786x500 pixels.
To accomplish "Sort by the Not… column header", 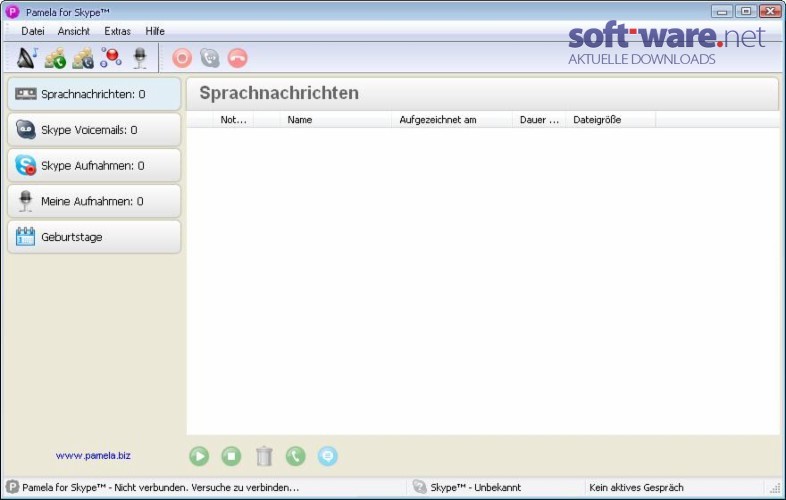I will (x=233, y=120).
